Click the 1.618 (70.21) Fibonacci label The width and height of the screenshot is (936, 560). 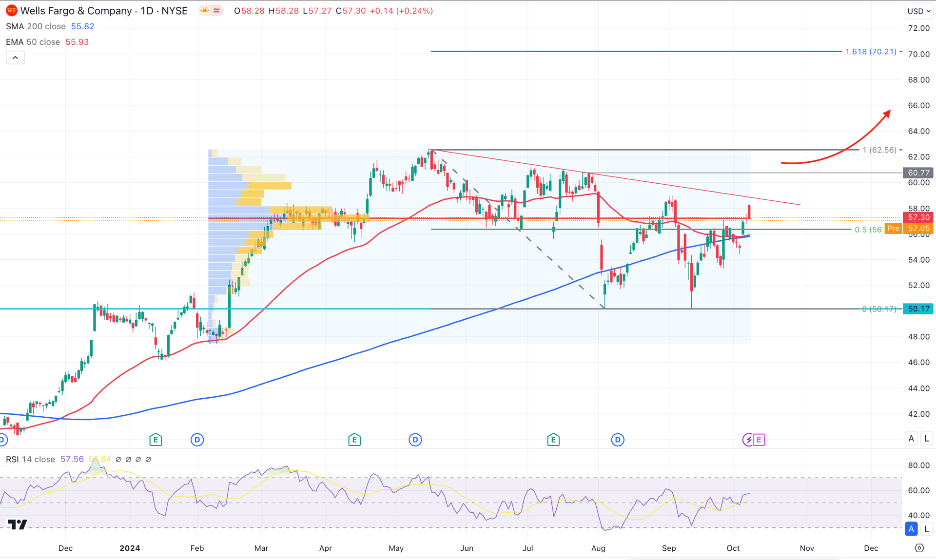(x=871, y=51)
